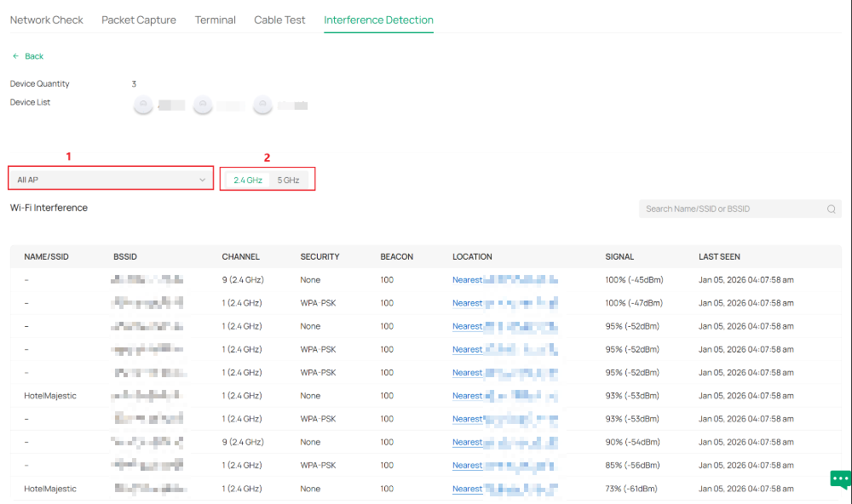Viewport: 852px width, 504px height.
Task: Switch to the Packet Capture tab
Action: (139, 20)
